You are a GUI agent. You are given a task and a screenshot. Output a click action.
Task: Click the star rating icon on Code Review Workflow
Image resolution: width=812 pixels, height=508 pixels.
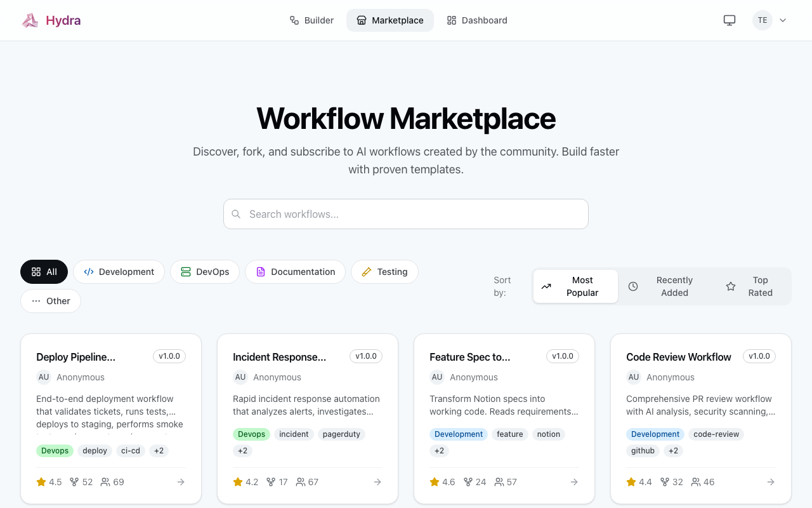point(631,481)
